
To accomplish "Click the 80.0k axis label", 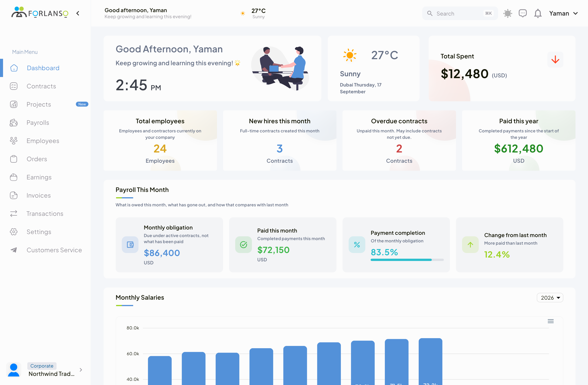I will click(133, 328).
